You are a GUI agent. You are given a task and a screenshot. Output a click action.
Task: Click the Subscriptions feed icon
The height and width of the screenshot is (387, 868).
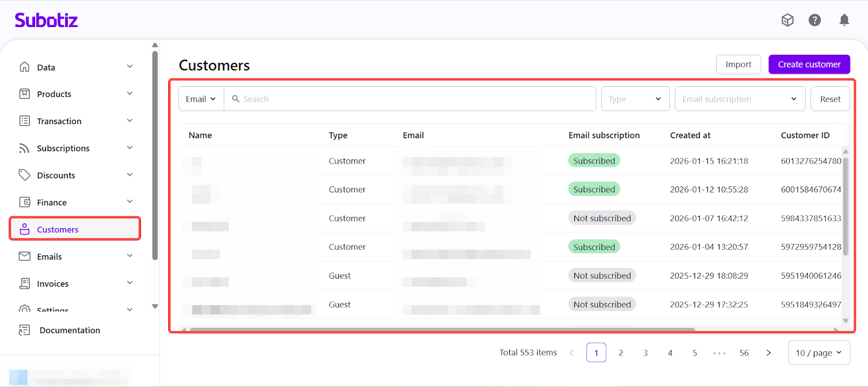point(24,148)
